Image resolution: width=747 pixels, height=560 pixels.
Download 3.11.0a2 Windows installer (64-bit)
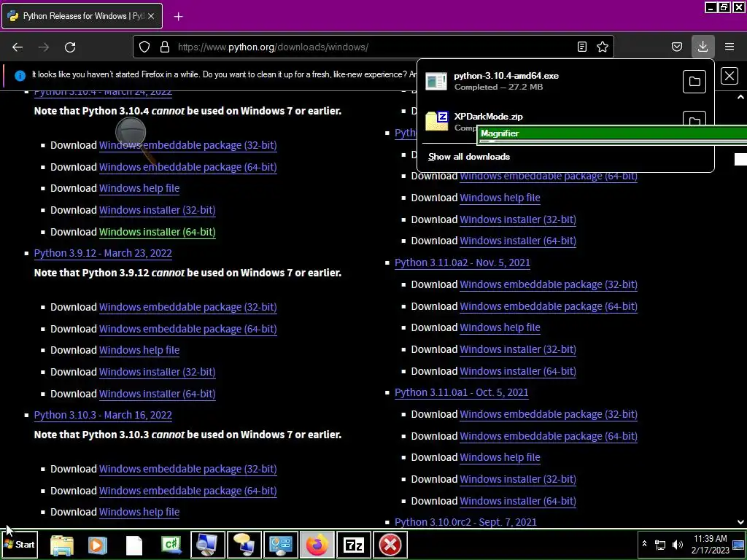518,371
